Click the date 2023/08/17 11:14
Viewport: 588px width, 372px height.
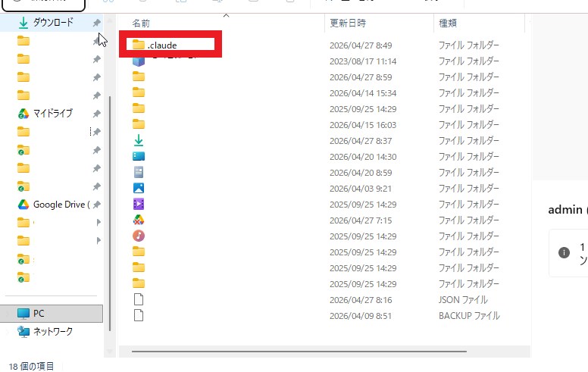click(363, 61)
